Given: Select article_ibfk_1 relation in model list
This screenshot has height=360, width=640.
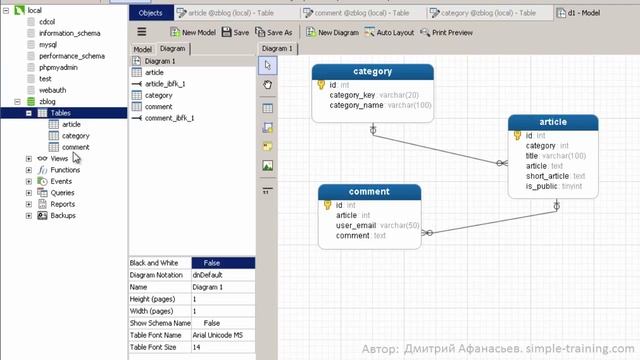Looking at the screenshot, I should (165, 84).
